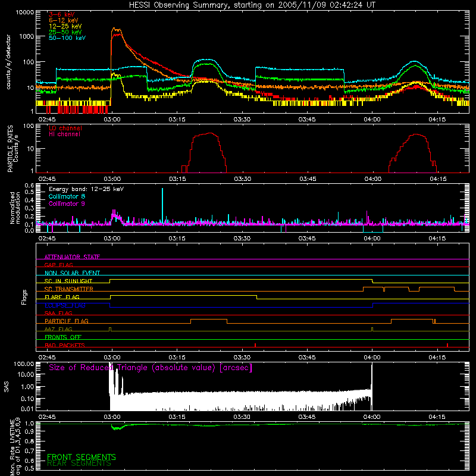Screen dimensions: 476x476
Task: Click the first PARTICLE FLAG raised step near 03:20
Action: 209,320
